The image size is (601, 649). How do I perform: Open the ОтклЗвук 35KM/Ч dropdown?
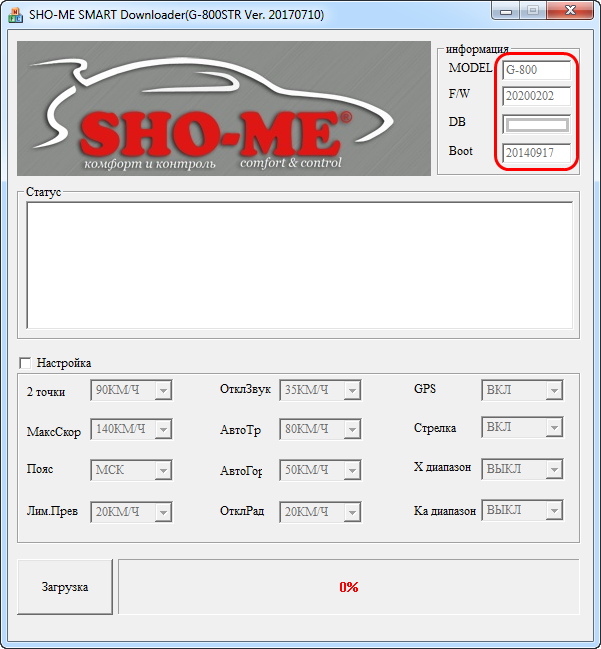320,390
